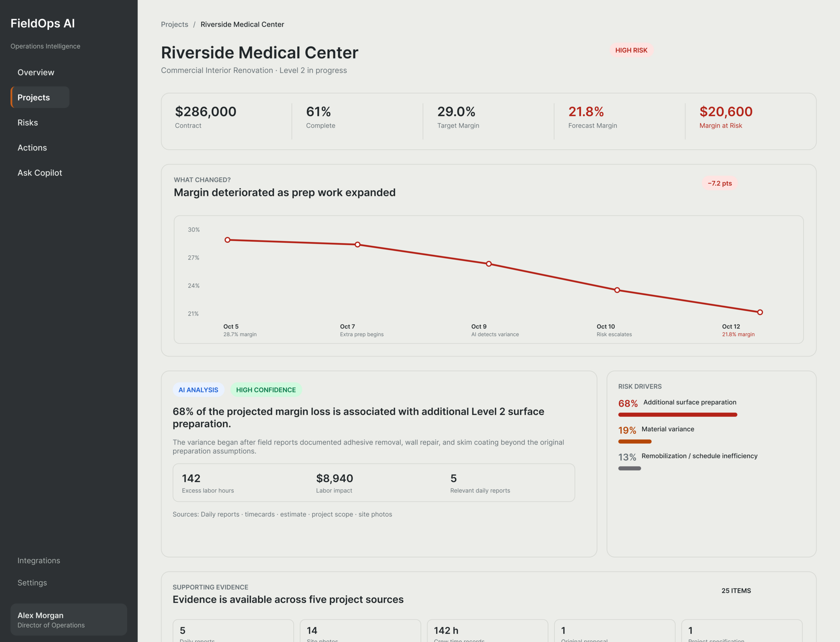
Task: Click the Additional surface preparation progress bar
Action: (677, 415)
